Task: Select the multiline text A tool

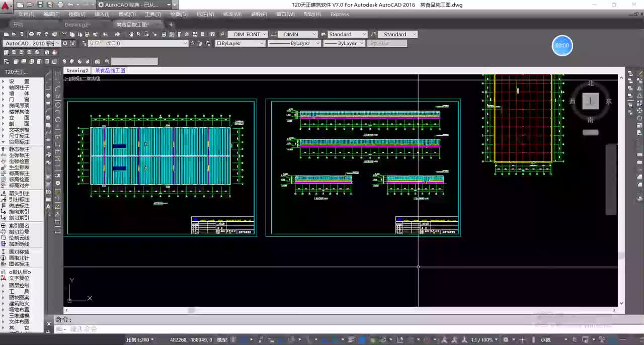Action: (48, 206)
